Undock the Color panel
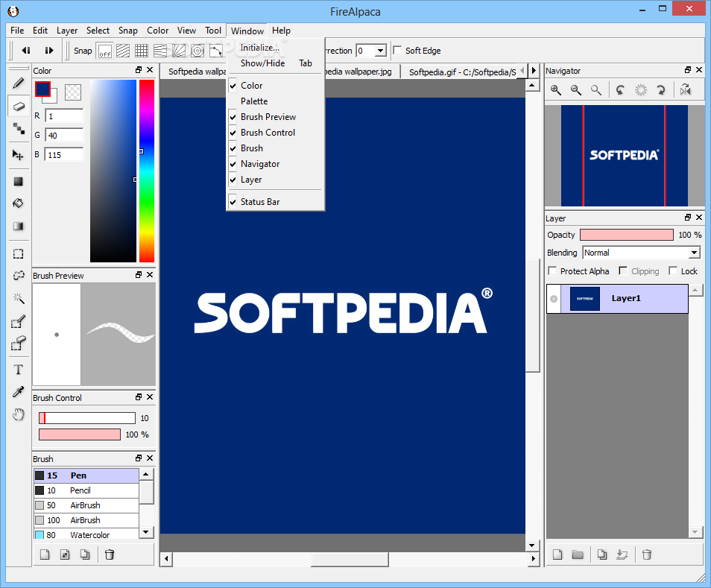The width and height of the screenshot is (711, 588). [x=139, y=70]
